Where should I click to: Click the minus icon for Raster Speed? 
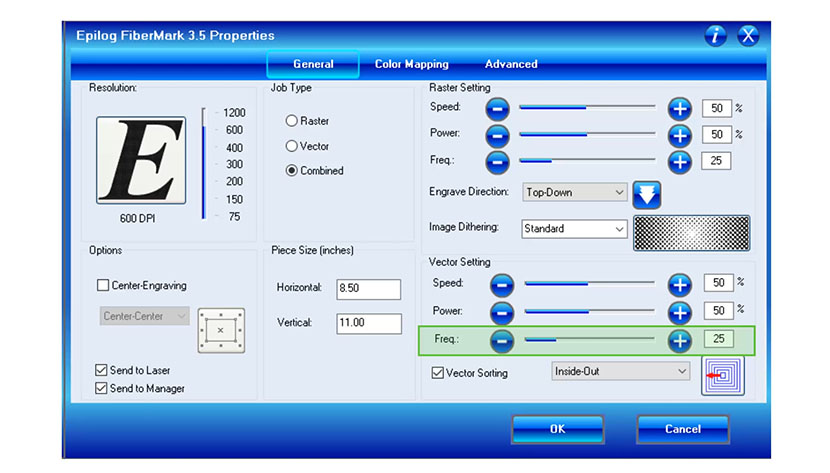tap(498, 108)
